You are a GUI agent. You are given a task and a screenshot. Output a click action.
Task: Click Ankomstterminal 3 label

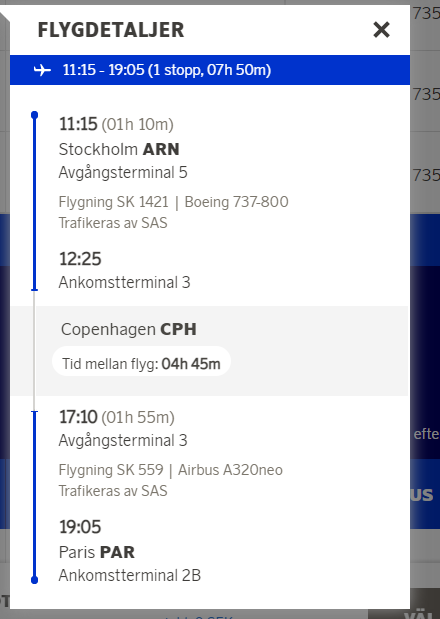pyautogui.click(x=124, y=283)
